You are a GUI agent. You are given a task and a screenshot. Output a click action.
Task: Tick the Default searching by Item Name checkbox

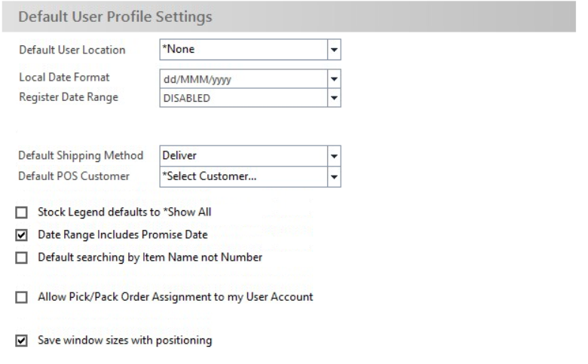point(21,258)
